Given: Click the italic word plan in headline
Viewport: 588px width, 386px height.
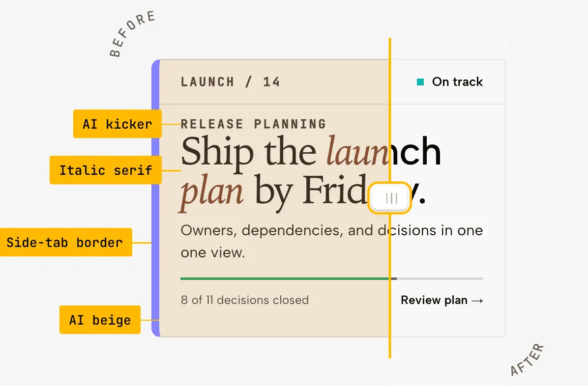Looking at the screenshot, I should (x=212, y=192).
